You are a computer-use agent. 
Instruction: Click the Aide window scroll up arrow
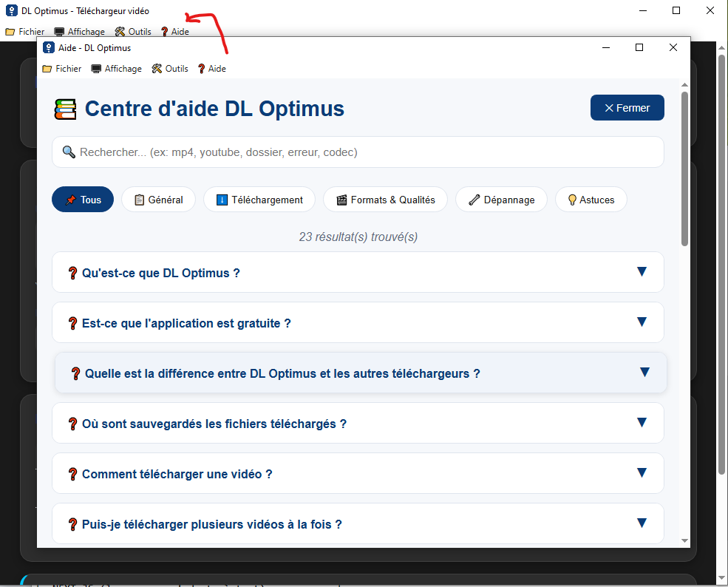[x=684, y=85]
